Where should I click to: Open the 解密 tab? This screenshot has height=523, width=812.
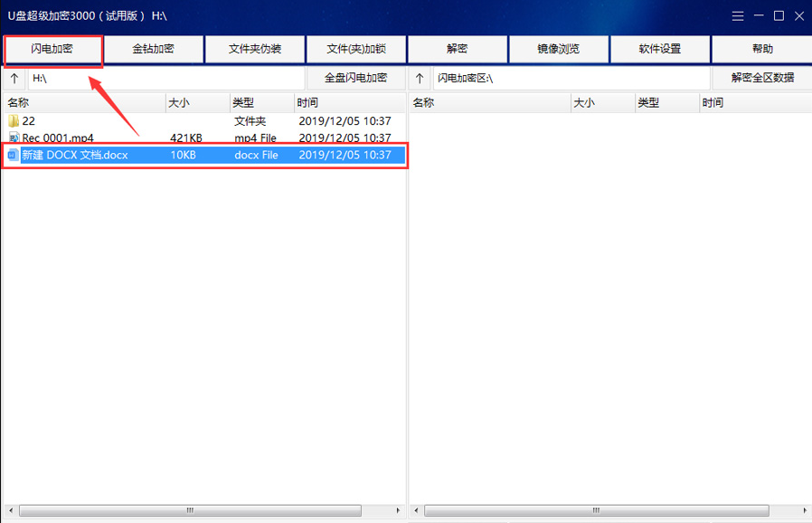click(x=457, y=49)
